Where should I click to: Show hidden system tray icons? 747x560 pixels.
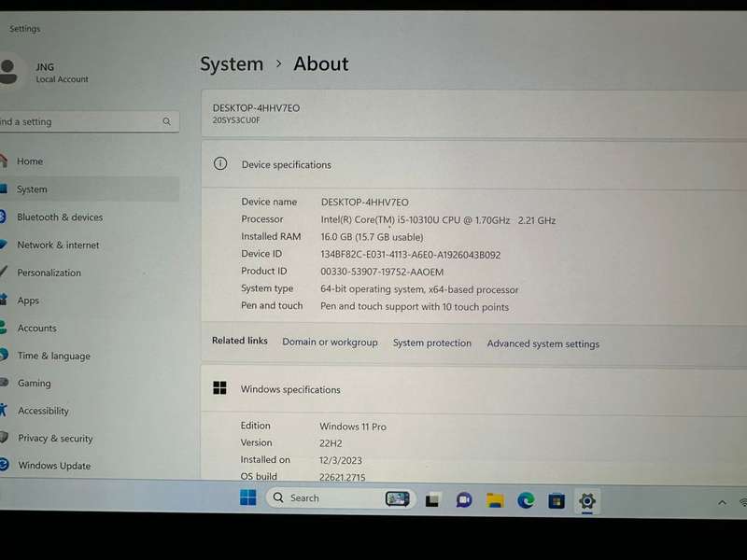722,502
